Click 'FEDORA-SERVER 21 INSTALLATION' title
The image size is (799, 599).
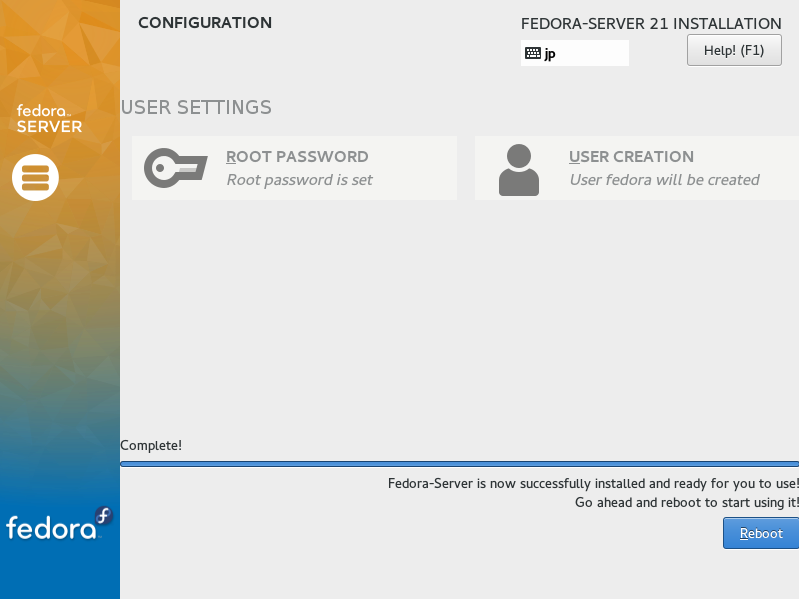pos(651,23)
